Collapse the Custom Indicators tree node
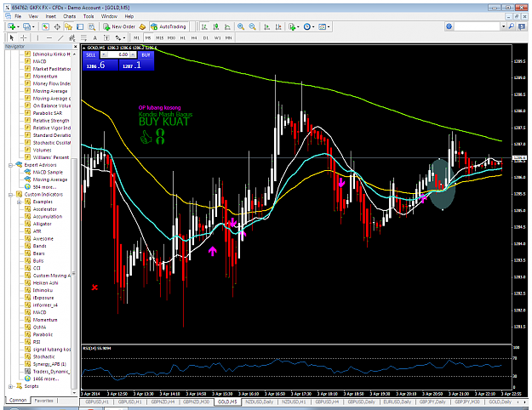This screenshot has height=410, width=532. point(10,195)
